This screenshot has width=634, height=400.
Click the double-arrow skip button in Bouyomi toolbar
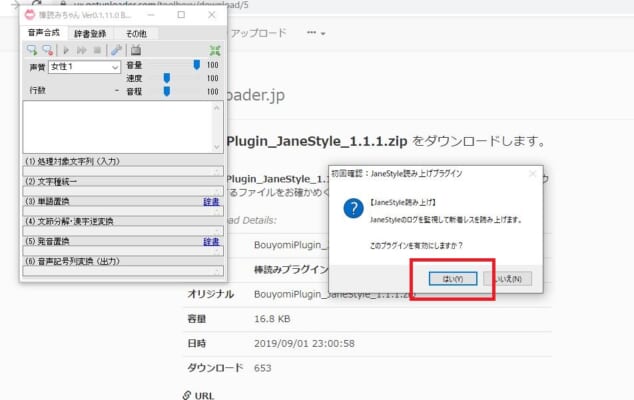click(82, 50)
